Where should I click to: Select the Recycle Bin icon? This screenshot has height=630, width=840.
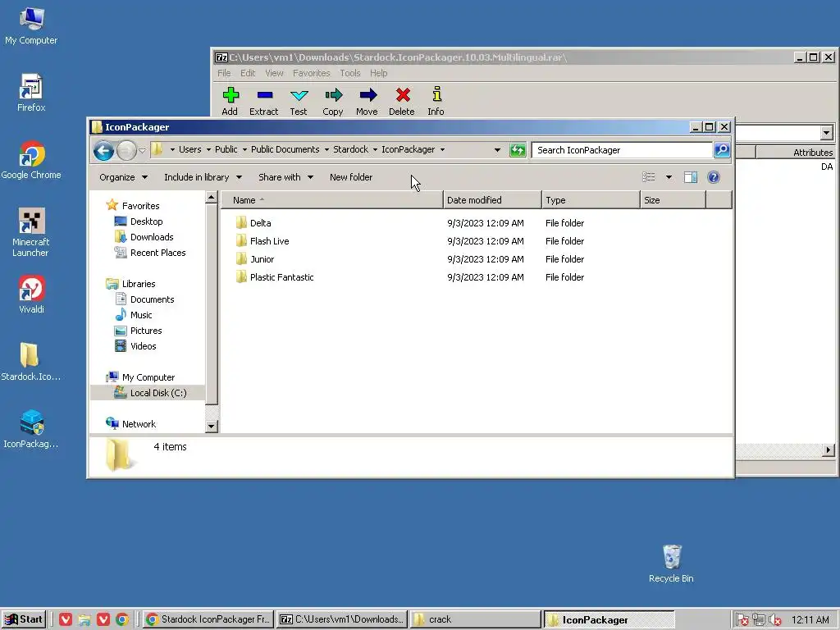tap(671, 564)
